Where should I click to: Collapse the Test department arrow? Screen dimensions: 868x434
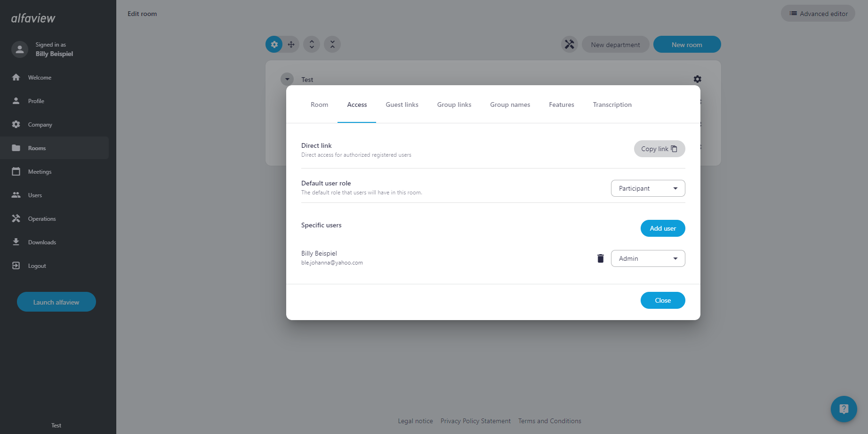tap(287, 79)
